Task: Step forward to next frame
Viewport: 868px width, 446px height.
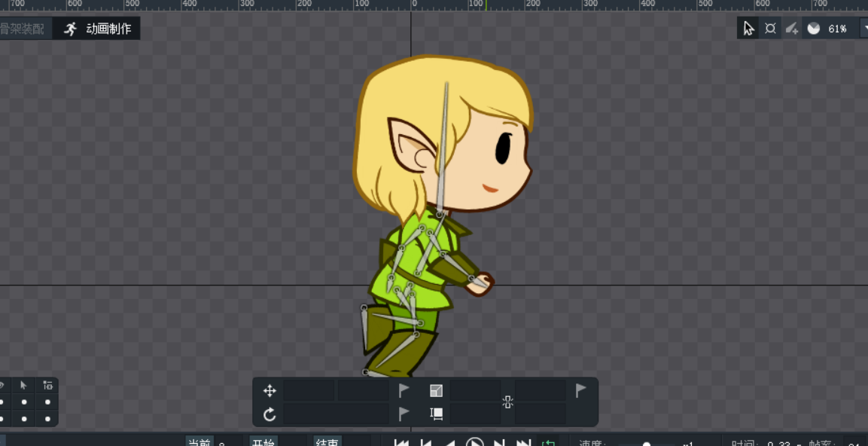Action: point(499,443)
